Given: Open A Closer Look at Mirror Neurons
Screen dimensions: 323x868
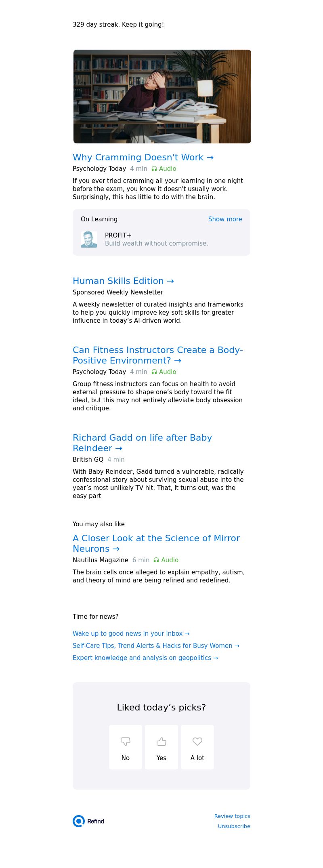Looking at the screenshot, I should pyautogui.click(x=156, y=544).
